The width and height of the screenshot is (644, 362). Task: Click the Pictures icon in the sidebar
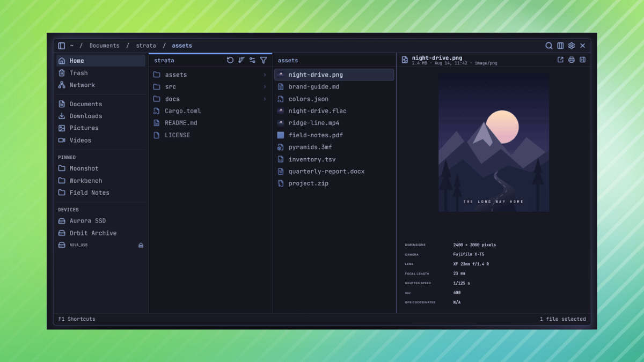coord(62,128)
